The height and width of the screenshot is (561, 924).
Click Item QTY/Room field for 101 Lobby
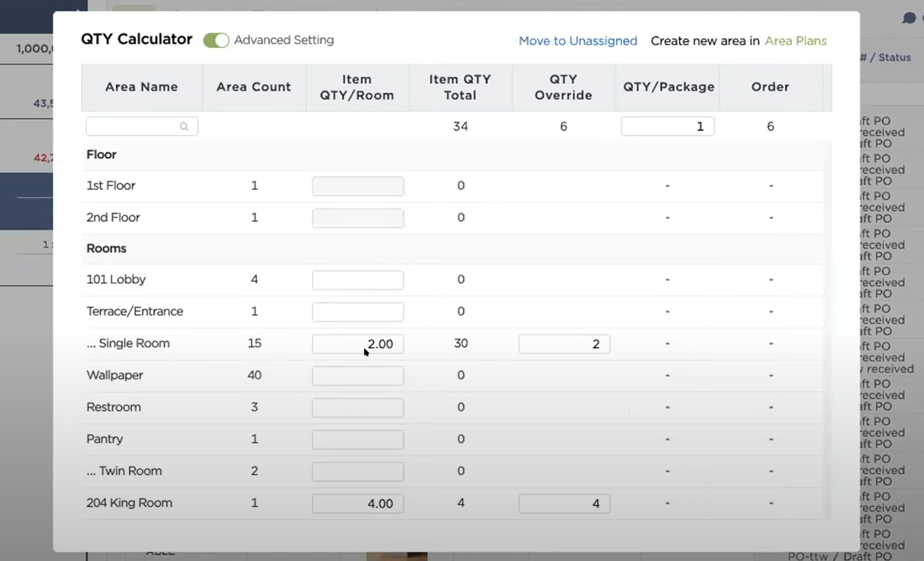coord(357,280)
